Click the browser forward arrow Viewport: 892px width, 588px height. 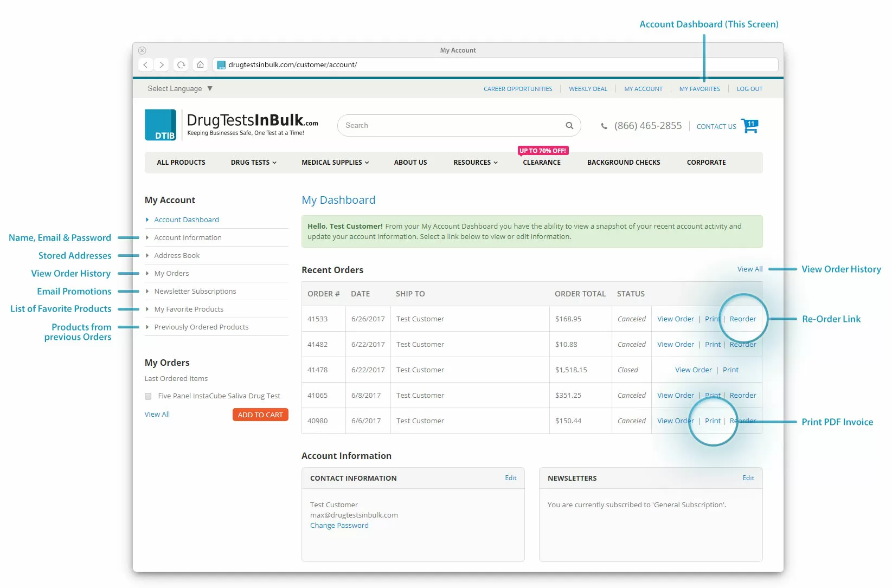pos(162,64)
